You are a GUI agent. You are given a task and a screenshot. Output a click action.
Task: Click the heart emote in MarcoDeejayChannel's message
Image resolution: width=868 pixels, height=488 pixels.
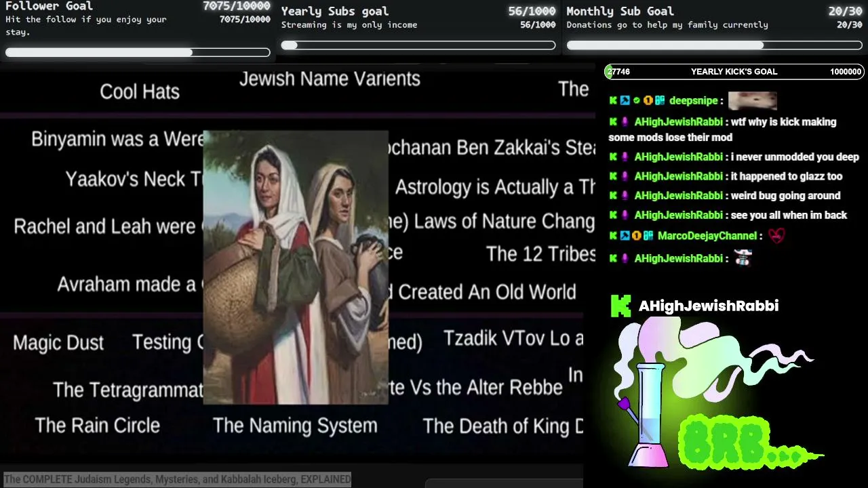tap(776, 236)
